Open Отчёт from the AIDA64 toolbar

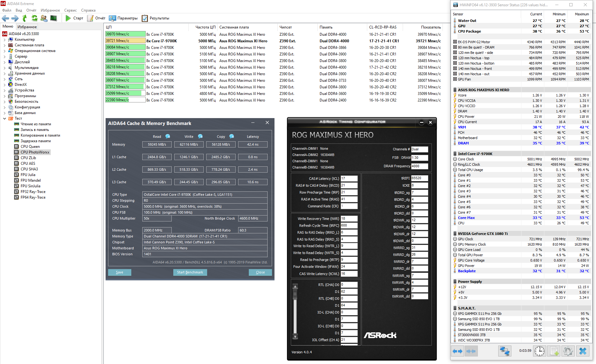click(96, 18)
